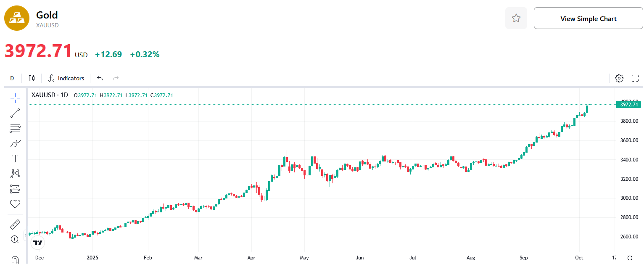Image resolution: width=644 pixels, height=267 pixels.
Task: Activate the Zoom In magnifier tool
Action: point(15,240)
